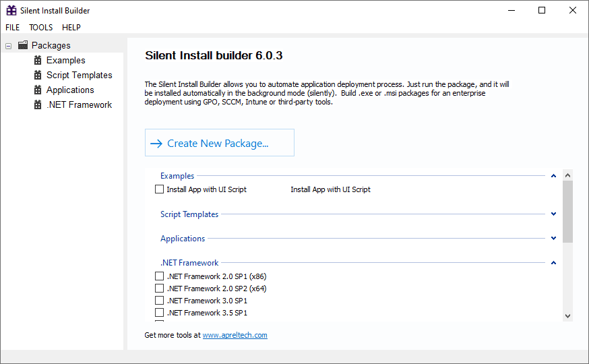This screenshot has height=364, width=589.
Task: Check the Install App with UI Script box
Action: (x=160, y=189)
